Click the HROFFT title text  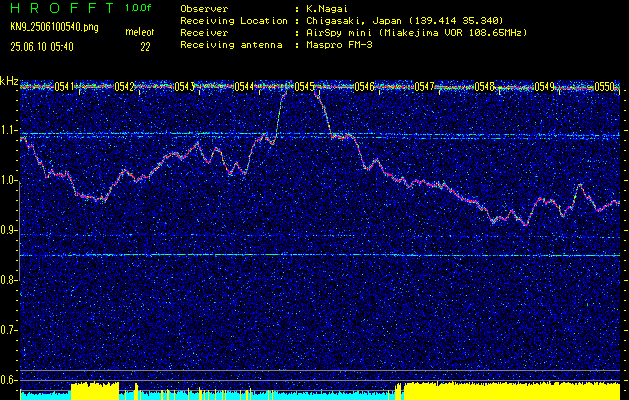62,8
